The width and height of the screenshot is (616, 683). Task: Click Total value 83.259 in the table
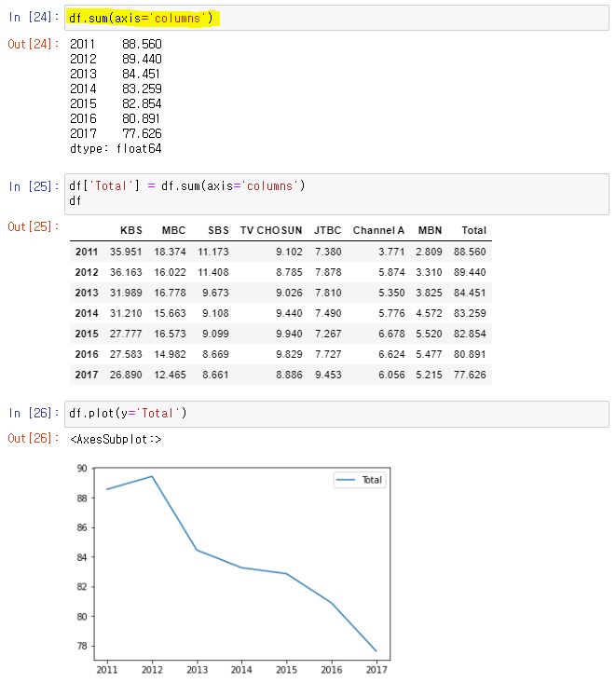pos(470,313)
